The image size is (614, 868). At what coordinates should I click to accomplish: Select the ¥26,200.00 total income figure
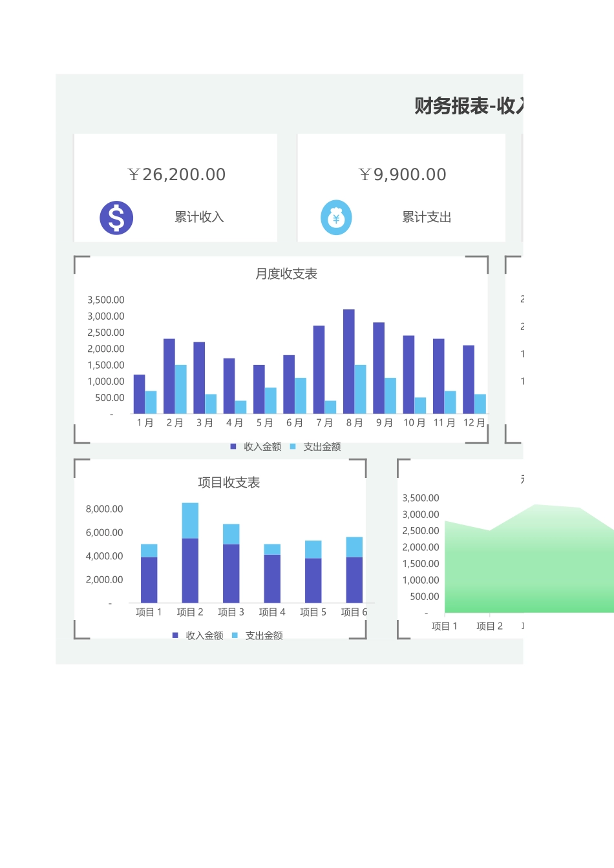point(176,174)
